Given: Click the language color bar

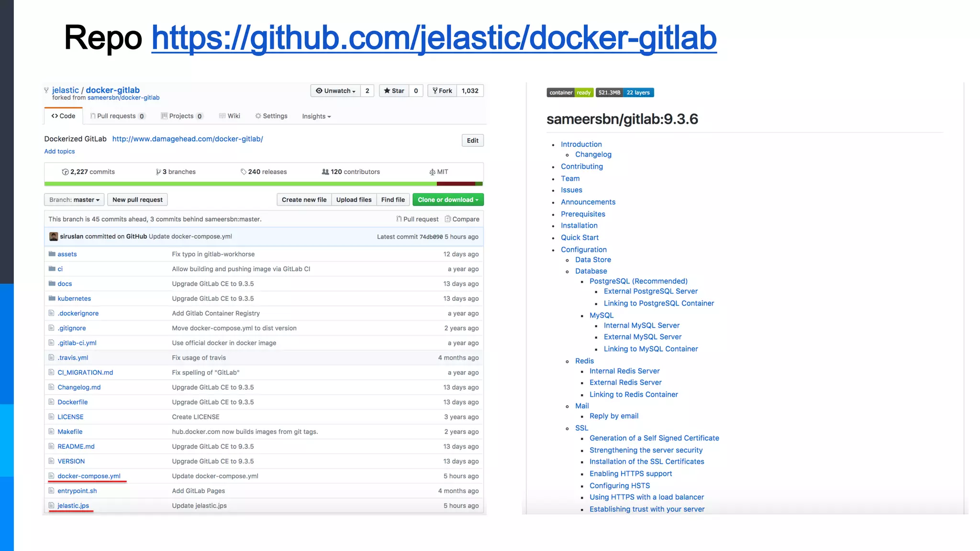Looking at the screenshot, I should pyautogui.click(x=263, y=184).
